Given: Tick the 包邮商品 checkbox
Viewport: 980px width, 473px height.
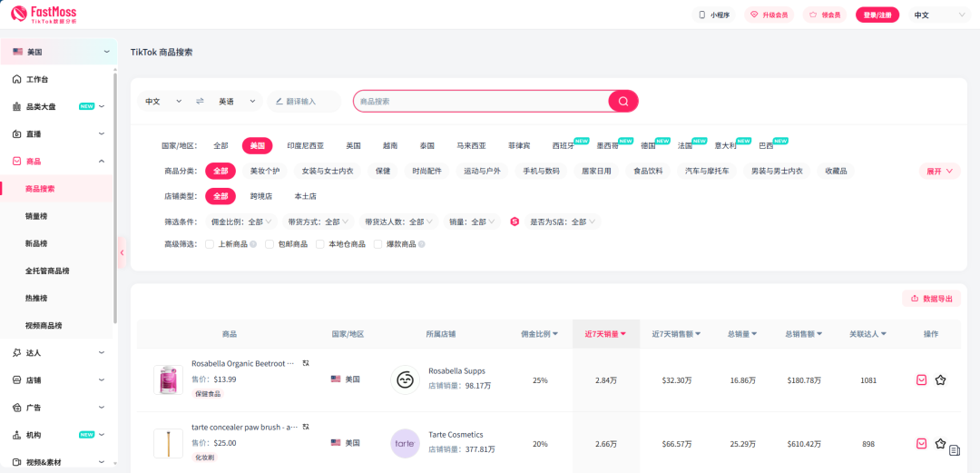Looking at the screenshot, I should pos(269,244).
